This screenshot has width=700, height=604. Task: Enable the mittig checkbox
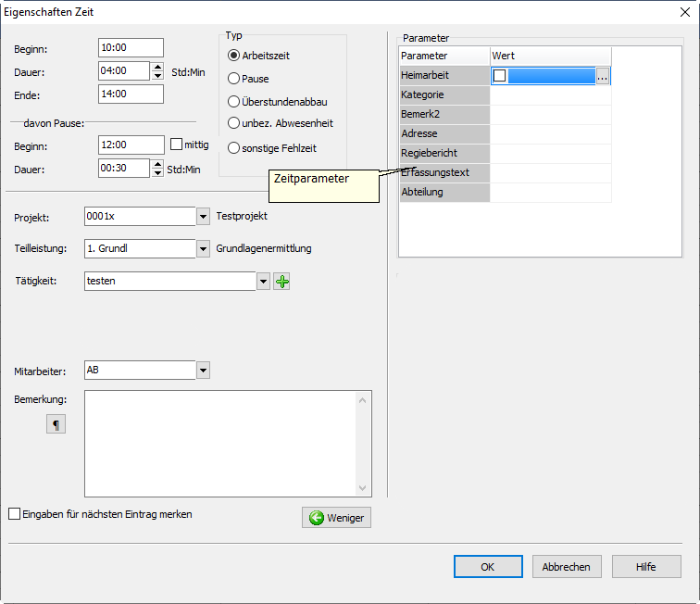(x=178, y=145)
